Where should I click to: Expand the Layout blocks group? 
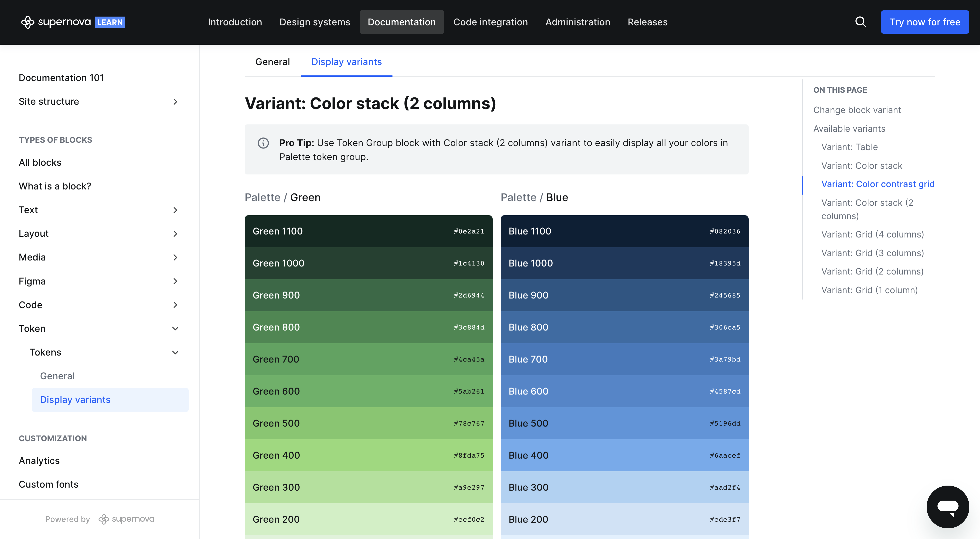pyautogui.click(x=175, y=234)
